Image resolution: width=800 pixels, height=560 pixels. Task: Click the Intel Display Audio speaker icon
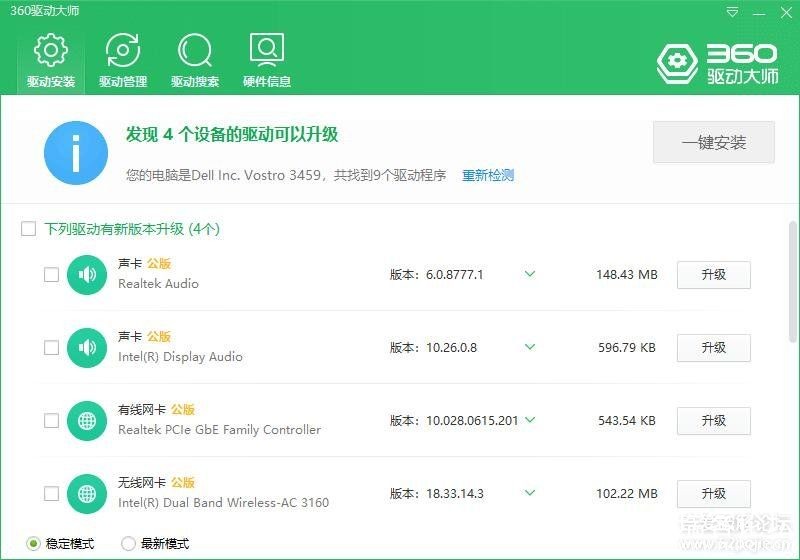[x=87, y=348]
